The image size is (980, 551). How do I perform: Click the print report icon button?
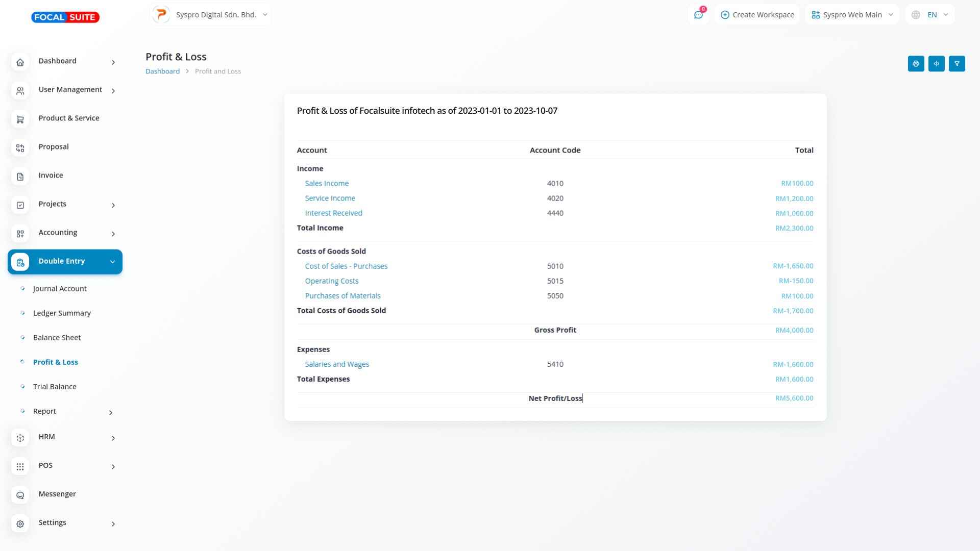[x=916, y=64]
